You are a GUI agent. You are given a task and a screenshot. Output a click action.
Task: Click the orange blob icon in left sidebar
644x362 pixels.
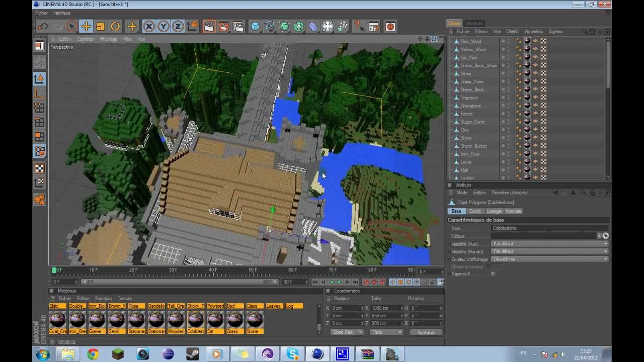(x=39, y=200)
